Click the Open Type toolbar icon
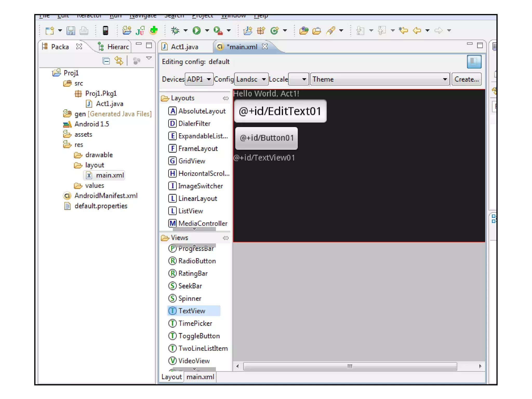Viewport: 532px width, 399px height. point(303,31)
